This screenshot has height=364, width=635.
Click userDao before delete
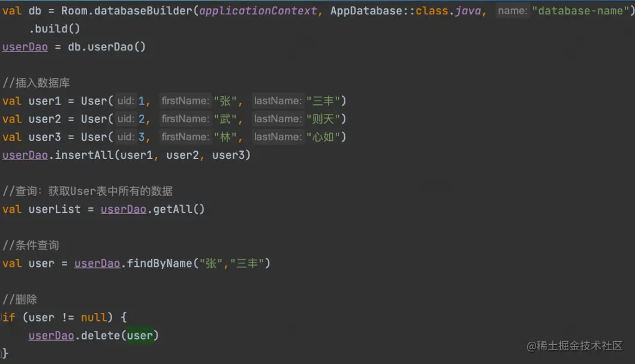[52, 336]
